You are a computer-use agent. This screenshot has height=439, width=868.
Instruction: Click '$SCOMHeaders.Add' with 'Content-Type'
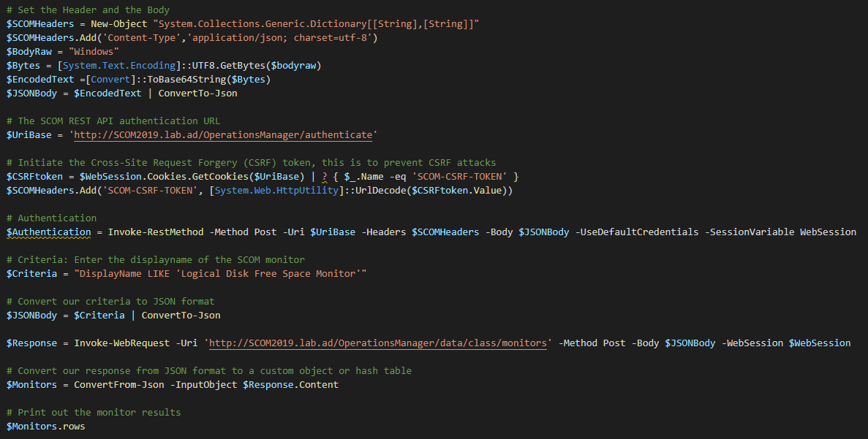51,37
